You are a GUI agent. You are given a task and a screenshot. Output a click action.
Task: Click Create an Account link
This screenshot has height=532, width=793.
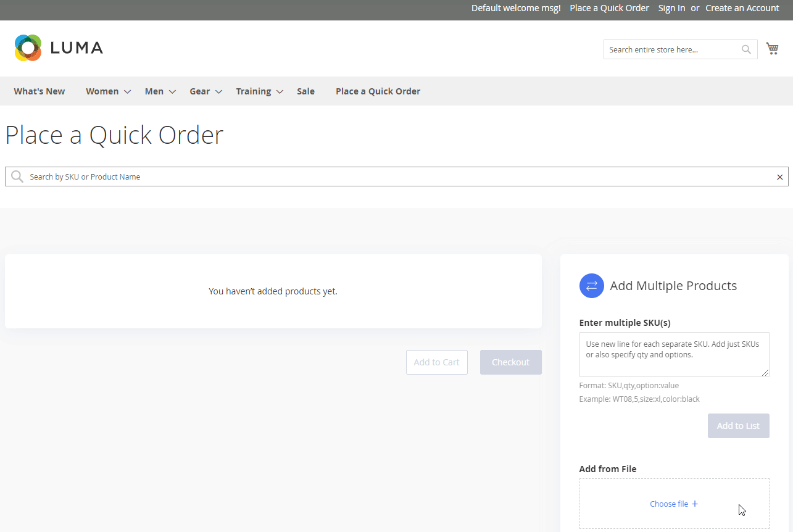tap(742, 8)
